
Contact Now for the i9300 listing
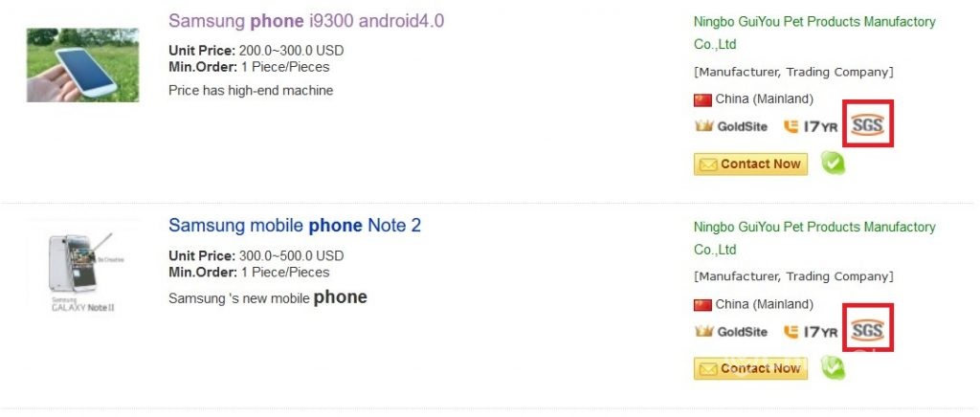[x=750, y=165]
